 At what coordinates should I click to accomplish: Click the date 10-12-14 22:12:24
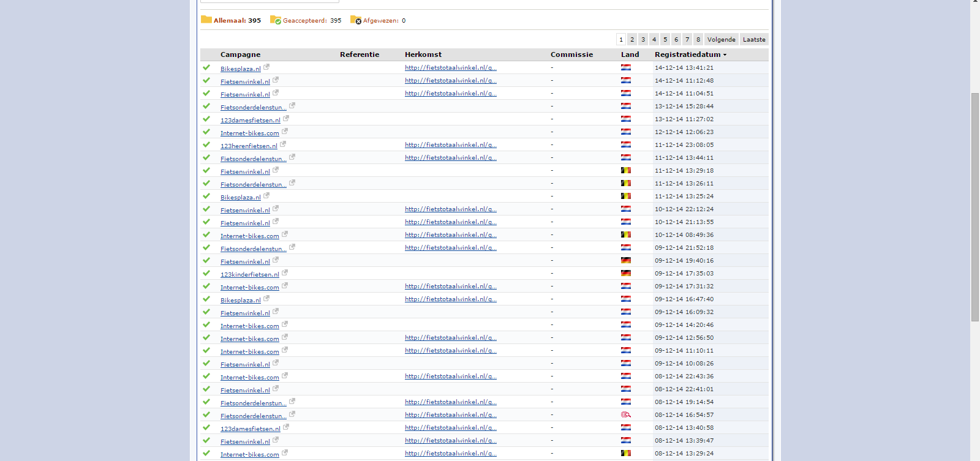[x=684, y=209]
